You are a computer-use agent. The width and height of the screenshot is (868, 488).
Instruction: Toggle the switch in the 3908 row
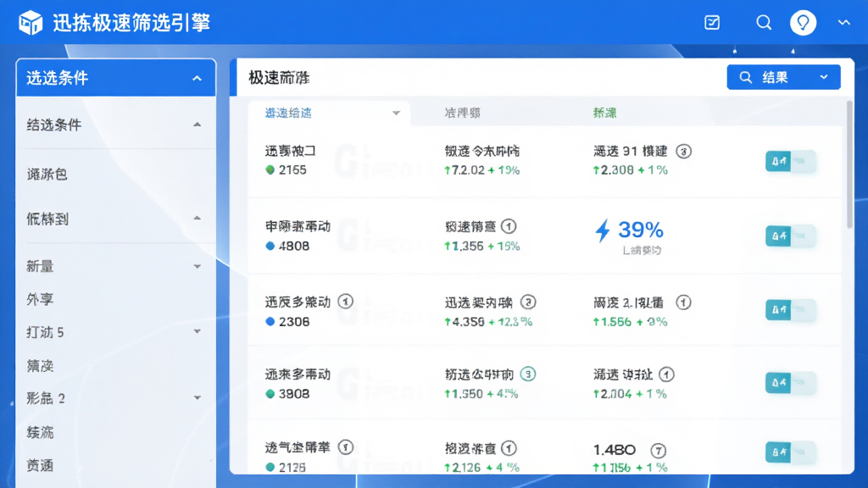(x=791, y=382)
